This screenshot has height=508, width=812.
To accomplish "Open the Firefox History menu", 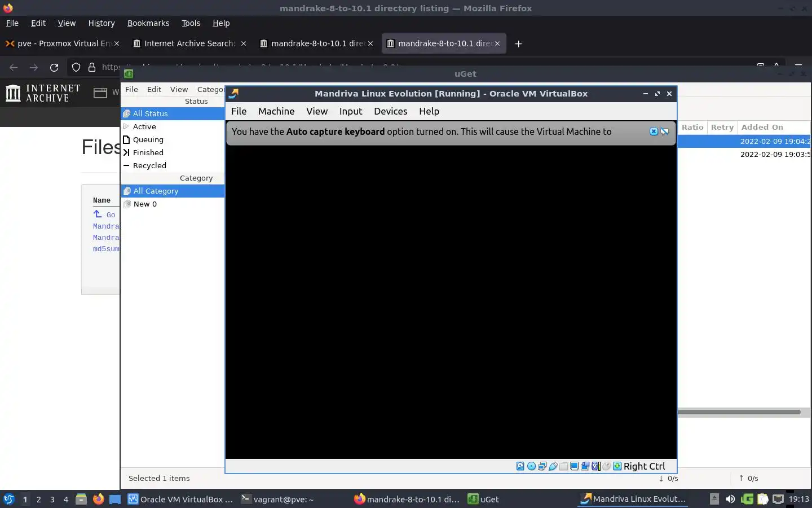I will tap(101, 23).
